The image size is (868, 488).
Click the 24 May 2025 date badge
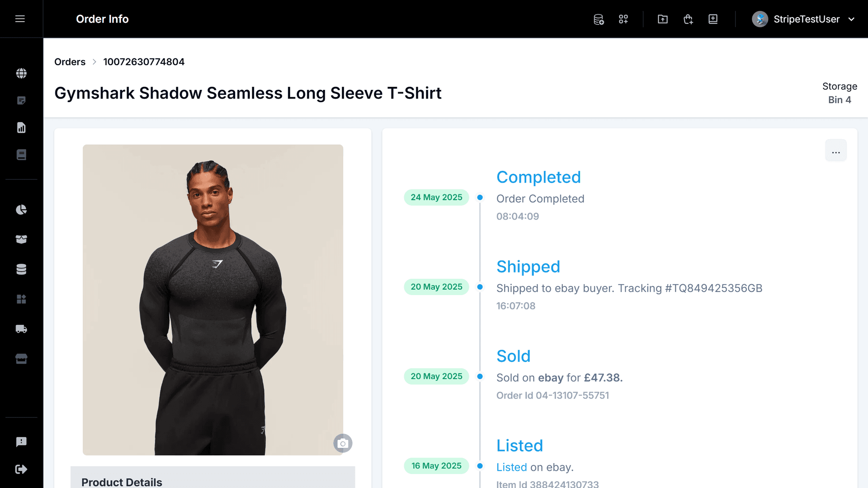click(x=436, y=197)
